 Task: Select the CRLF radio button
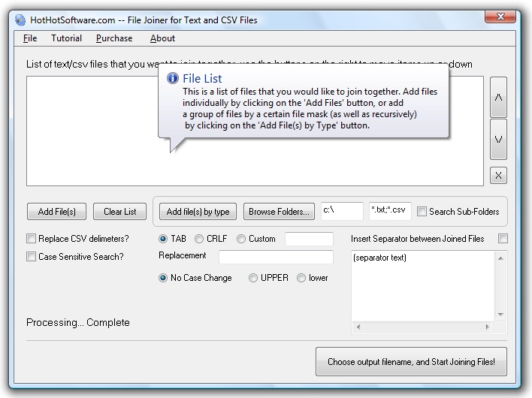point(199,239)
